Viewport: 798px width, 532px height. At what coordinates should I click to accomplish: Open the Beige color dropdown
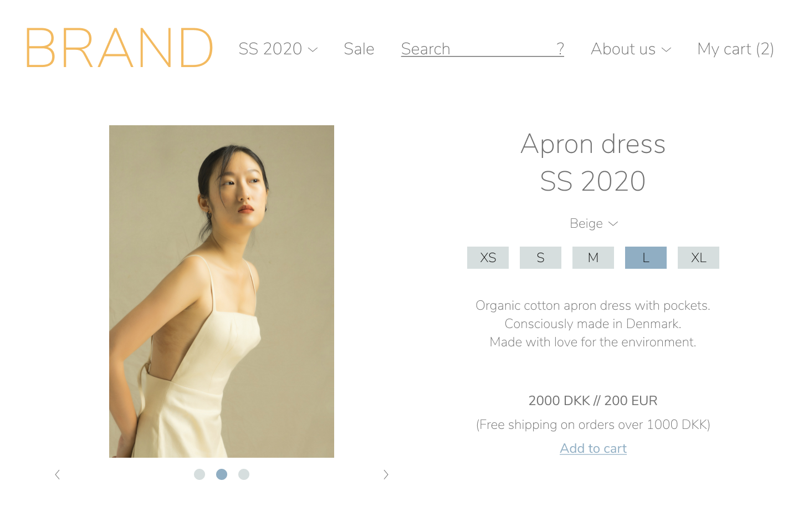click(x=594, y=223)
